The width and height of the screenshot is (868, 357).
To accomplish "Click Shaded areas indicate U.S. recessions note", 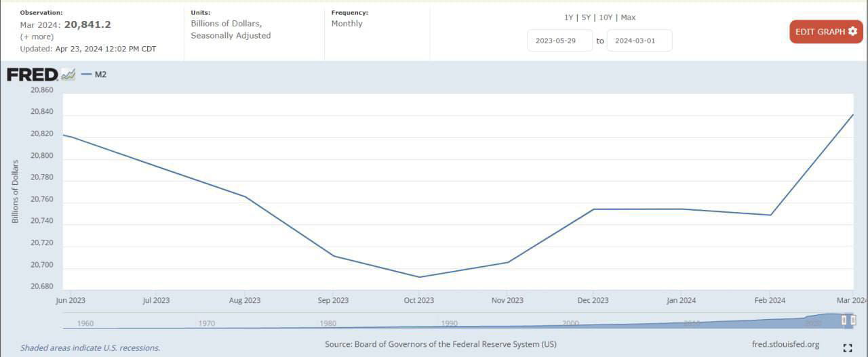I will tap(90, 348).
